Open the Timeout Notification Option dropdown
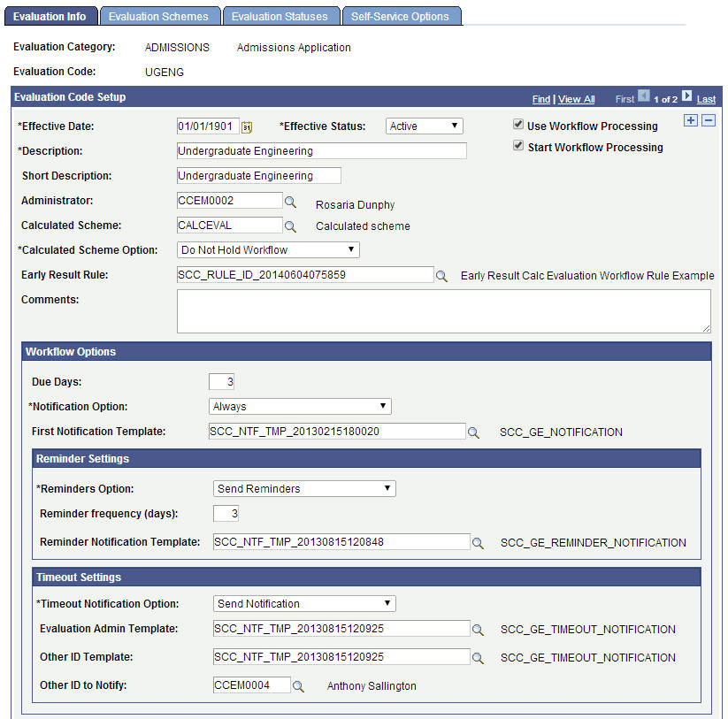Viewport: 728px width, 719px height. pyautogui.click(x=303, y=602)
